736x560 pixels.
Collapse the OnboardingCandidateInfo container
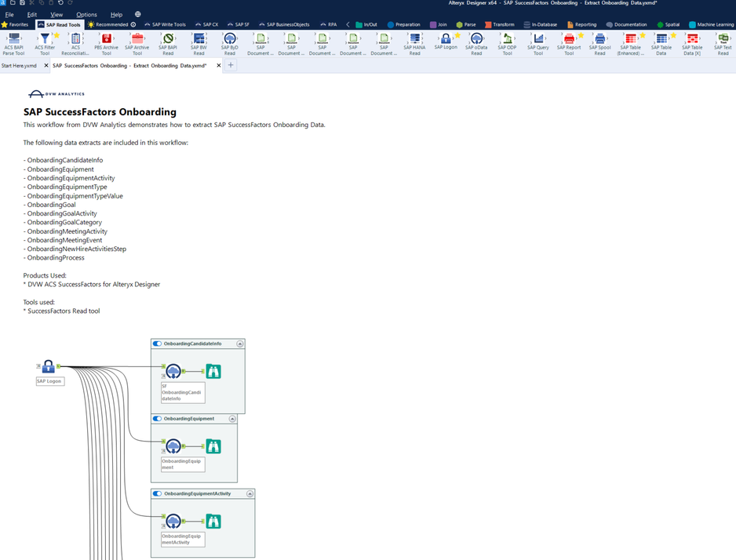click(x=240, y=344)
